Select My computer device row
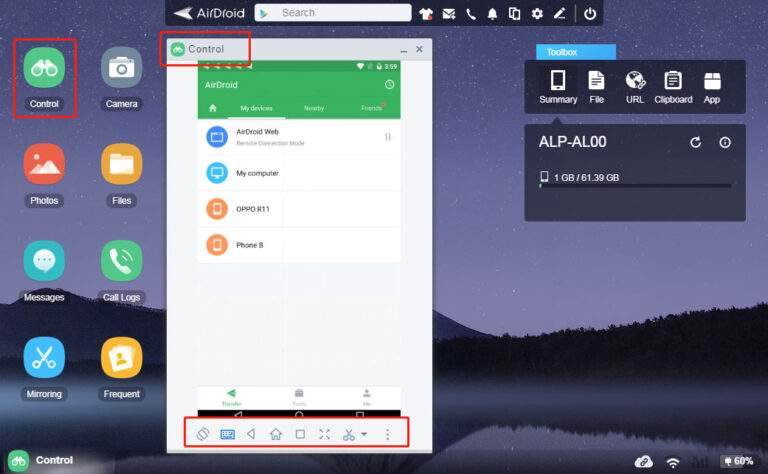This screenshot has width=768, height=474. [x=299, y=173]
